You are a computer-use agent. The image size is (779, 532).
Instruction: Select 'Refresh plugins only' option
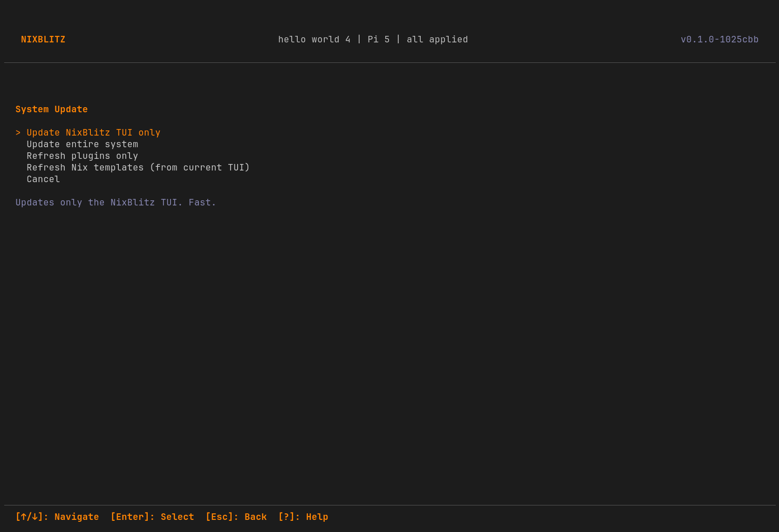(x=82, y=156)
